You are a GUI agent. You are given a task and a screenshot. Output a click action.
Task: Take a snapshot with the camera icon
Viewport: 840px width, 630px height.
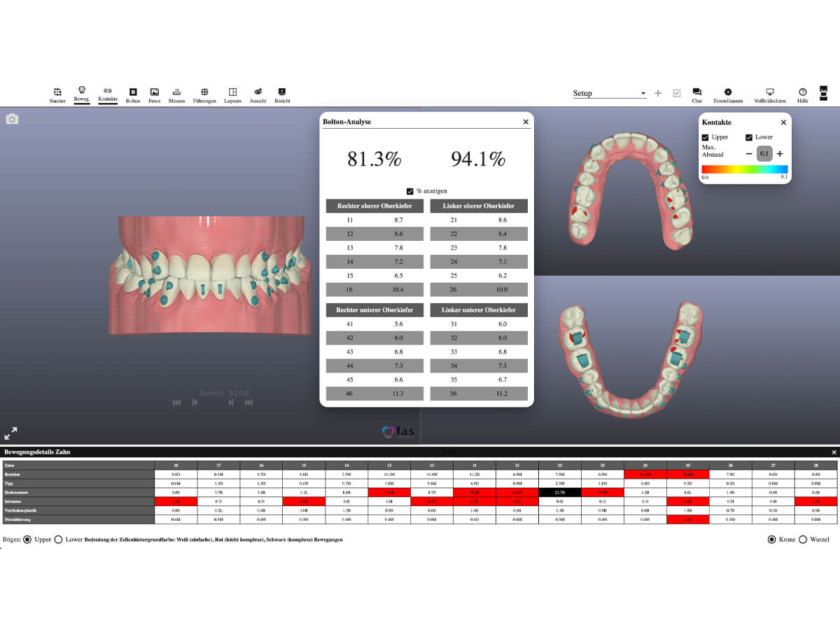[12, 120]
